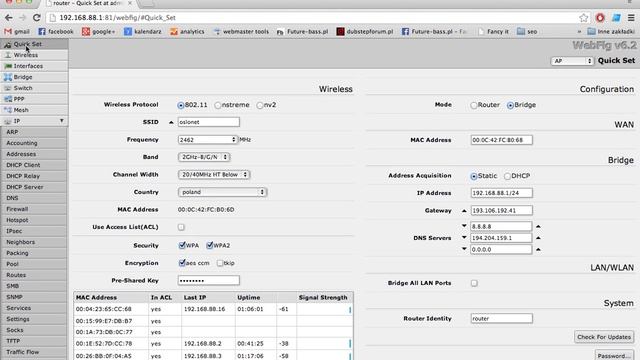The width and height of the screenshot is (640, 360).
Task: Open the kalendarz bookmark
Action: point(143,31)
